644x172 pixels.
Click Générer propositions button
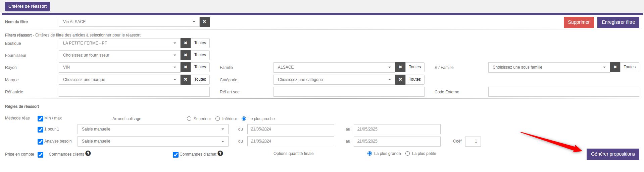tap(612, 154)
